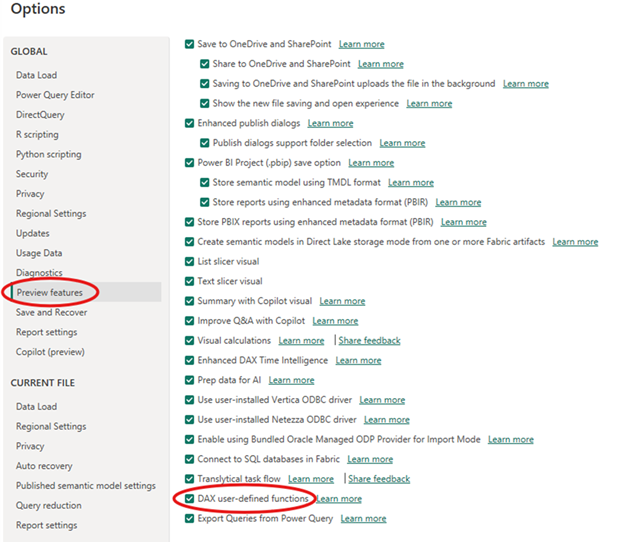Screen dimensions: 624x542
Task: Open Regional Settings under GLOBAL
Action: pyautogui.click(x=51, y=214)
